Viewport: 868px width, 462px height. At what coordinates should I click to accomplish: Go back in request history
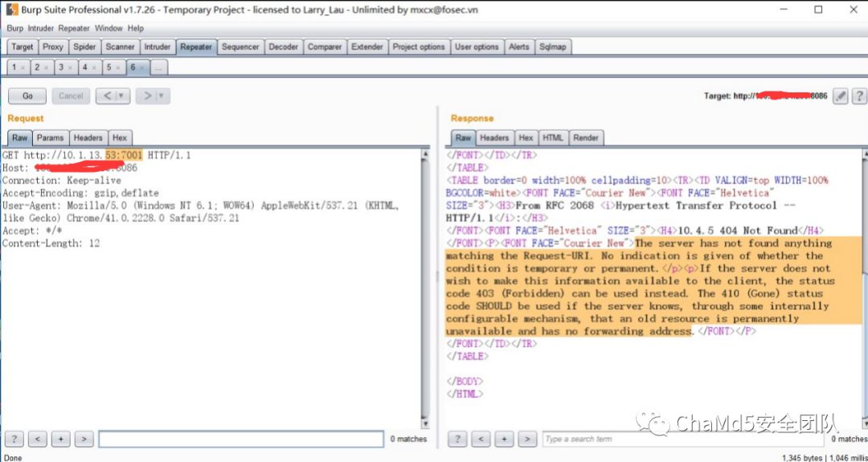click(106, 96)
